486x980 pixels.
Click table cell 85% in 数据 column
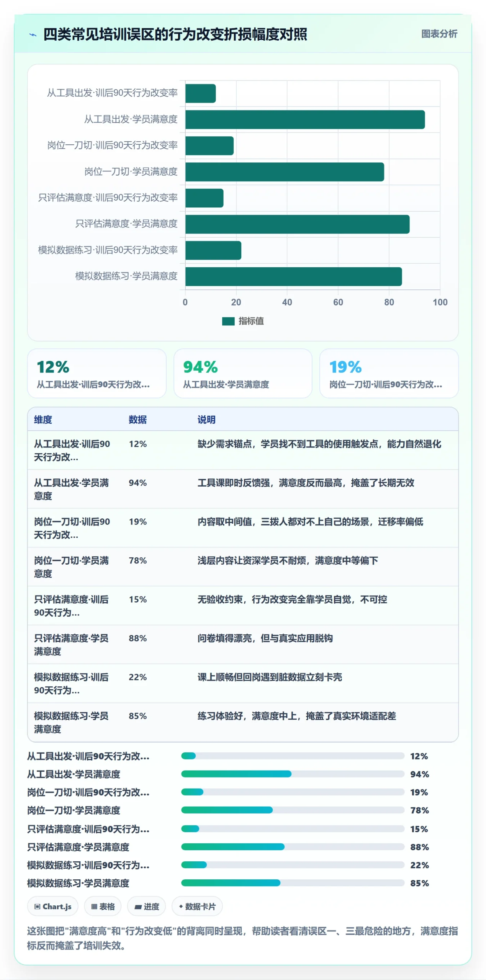coord(137,716)
